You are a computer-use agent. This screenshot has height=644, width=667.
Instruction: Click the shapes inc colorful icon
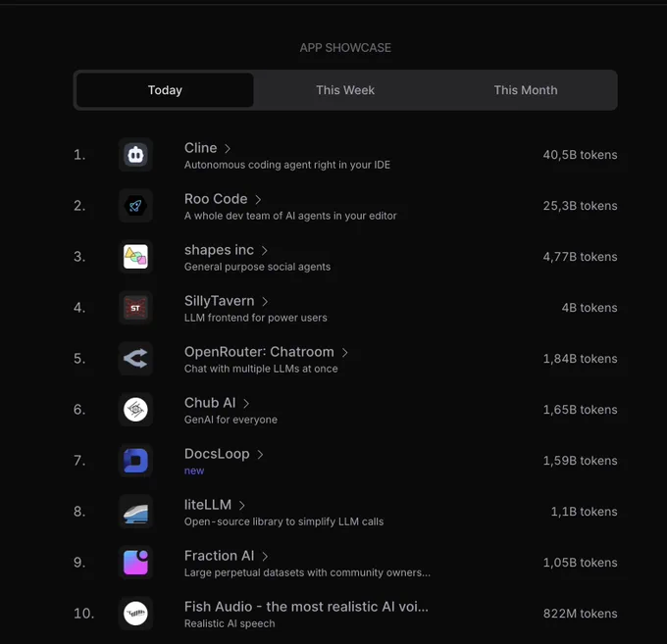coord(135,257)
